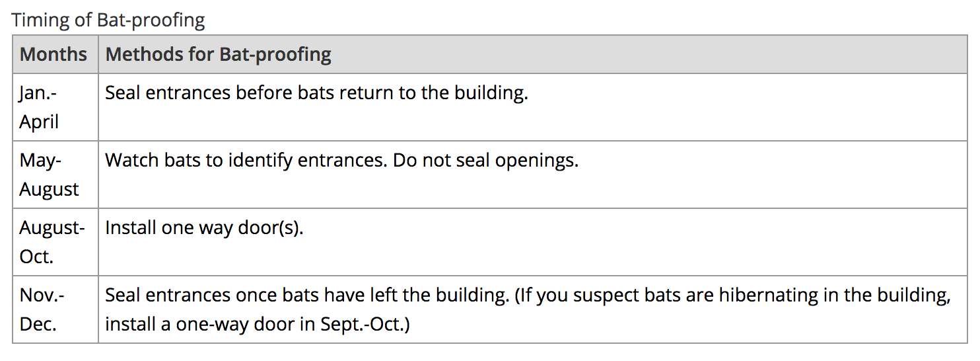
Task: Click the "Methods for Bat-proofing" column header
Action: (219, 54)
